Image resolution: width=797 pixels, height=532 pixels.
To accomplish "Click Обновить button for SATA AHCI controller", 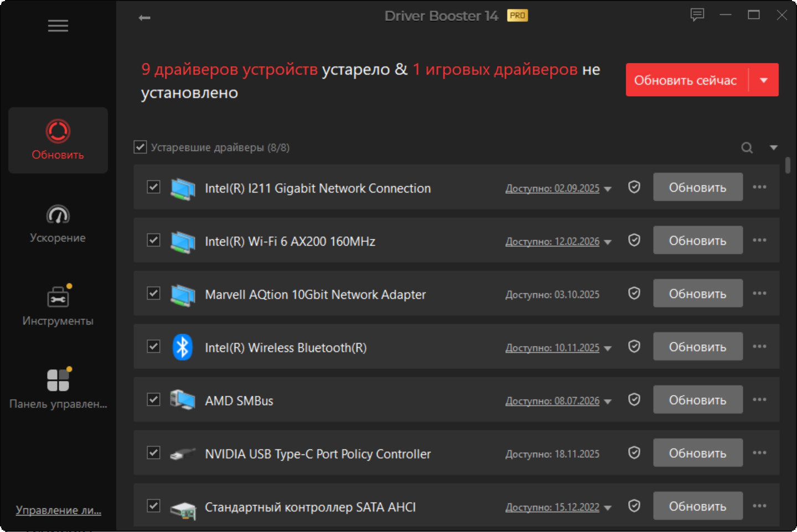I will coord(698,506).
